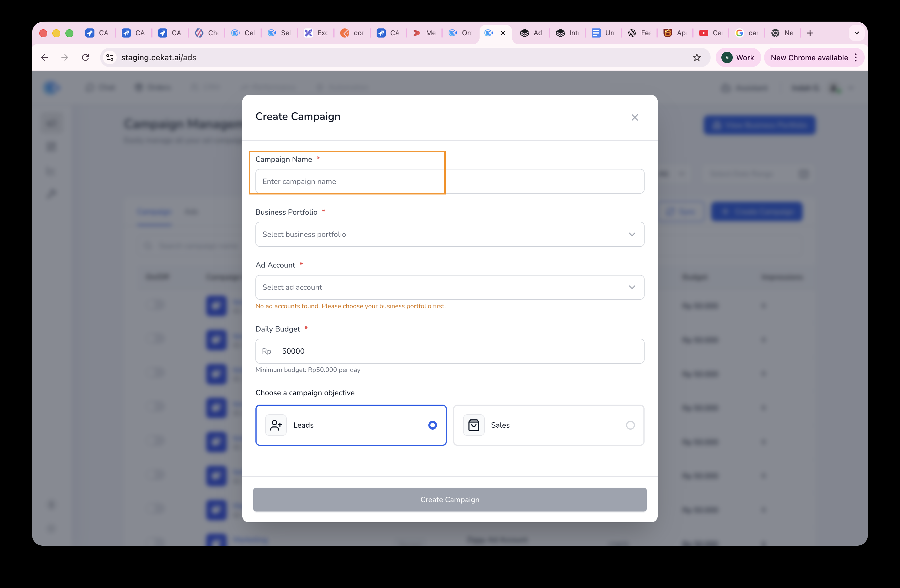Bookmark this page with star icon
The height and width of the screenshot is (588, 900).
(697, 57)
